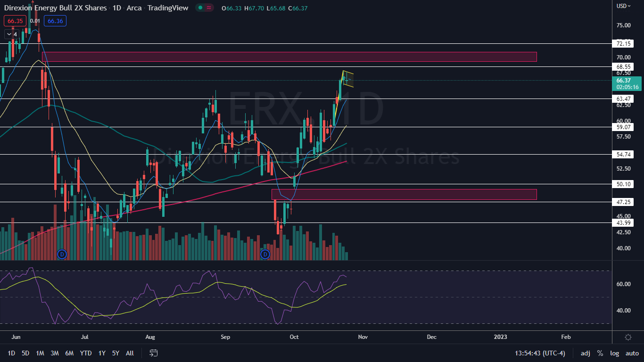Click the 72.15 horizontal level label
Image resolution: width=644 pixels, height=362 pixels.
(624, 43)
